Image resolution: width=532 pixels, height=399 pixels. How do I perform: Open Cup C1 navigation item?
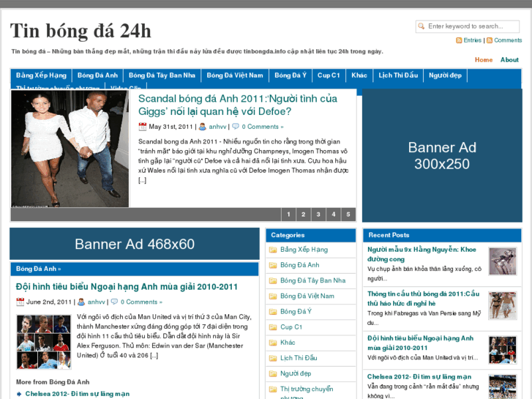pyautogui.click(x=329, y=75)
